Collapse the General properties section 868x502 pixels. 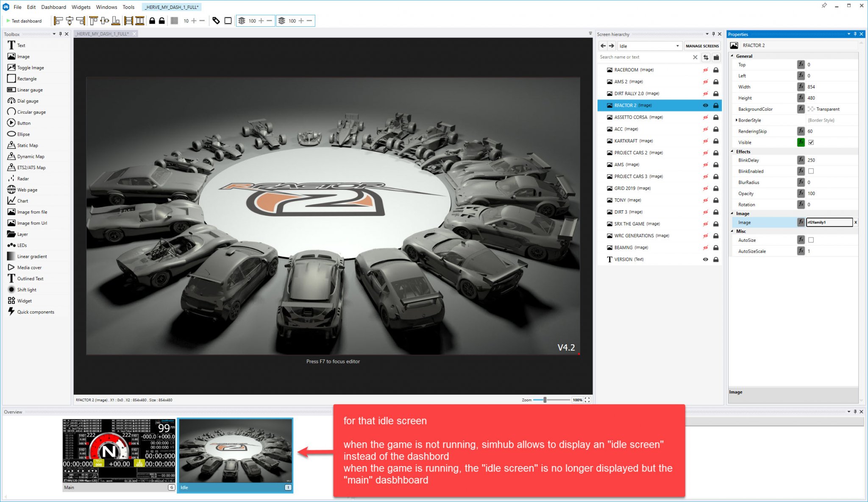tap(732, 56)
